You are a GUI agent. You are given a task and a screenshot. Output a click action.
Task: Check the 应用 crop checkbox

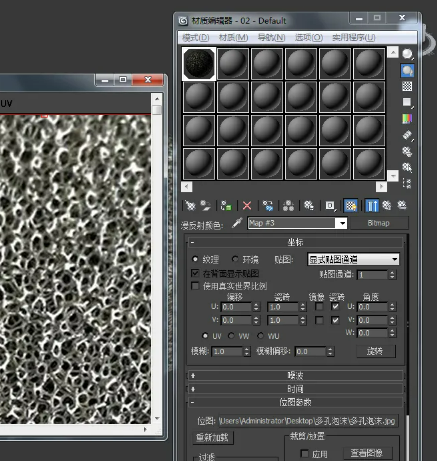tap(304, 453)
